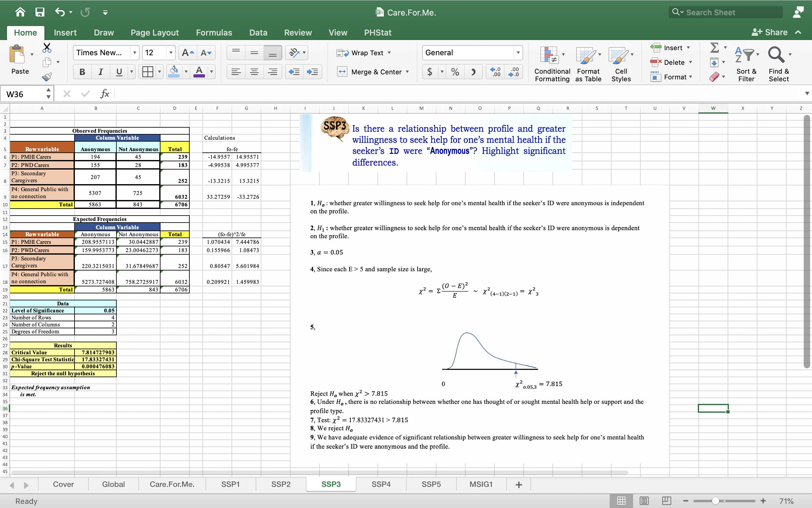Screen dimensions: 812x508
Task: Toggle middle vertical alignment
Action: pyautogui.click(x=254, y=53)
